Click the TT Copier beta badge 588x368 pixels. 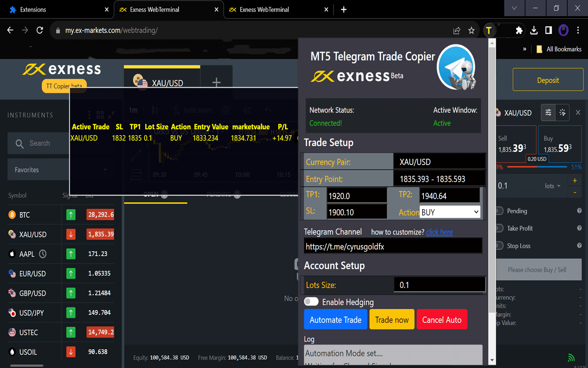(x=64, y=86)
